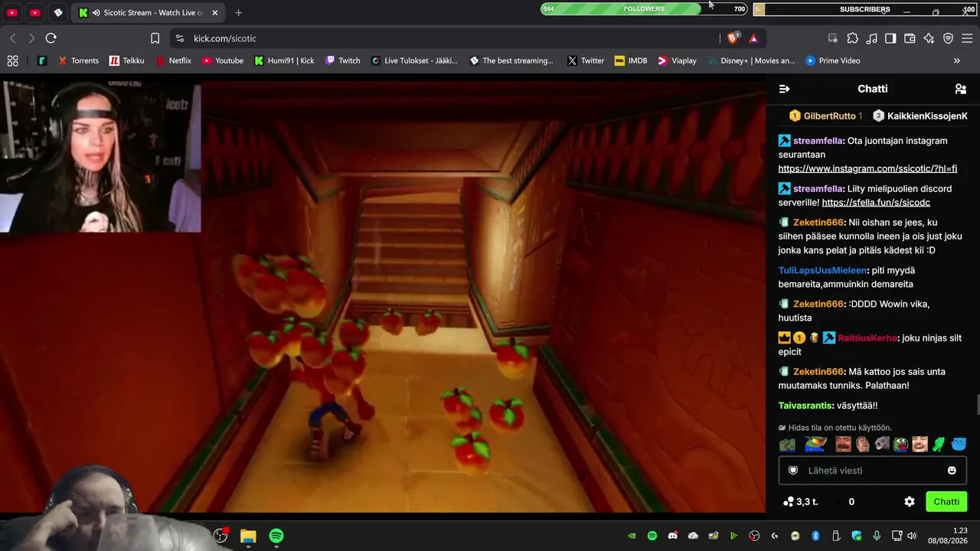The width and height of the screenshot is (980, 551).
Task: Open chat settings gear icon
Action: point(910,502)
